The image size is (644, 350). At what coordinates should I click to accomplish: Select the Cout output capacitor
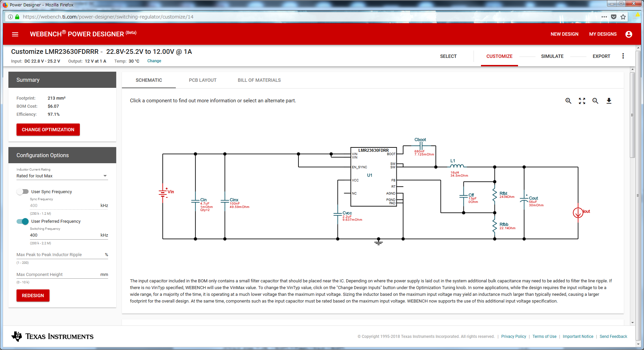point(524,200)
